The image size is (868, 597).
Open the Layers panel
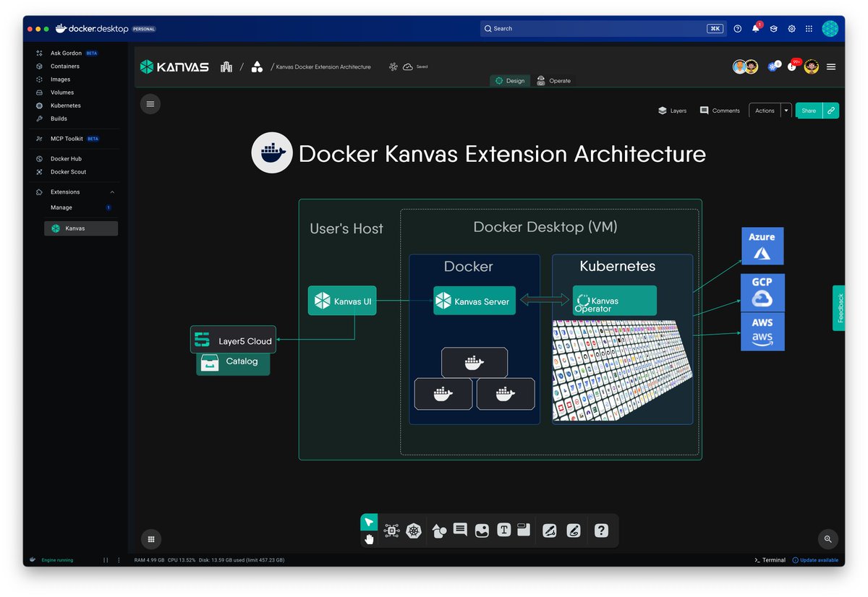pyautogui.click(x=672, y=111)
